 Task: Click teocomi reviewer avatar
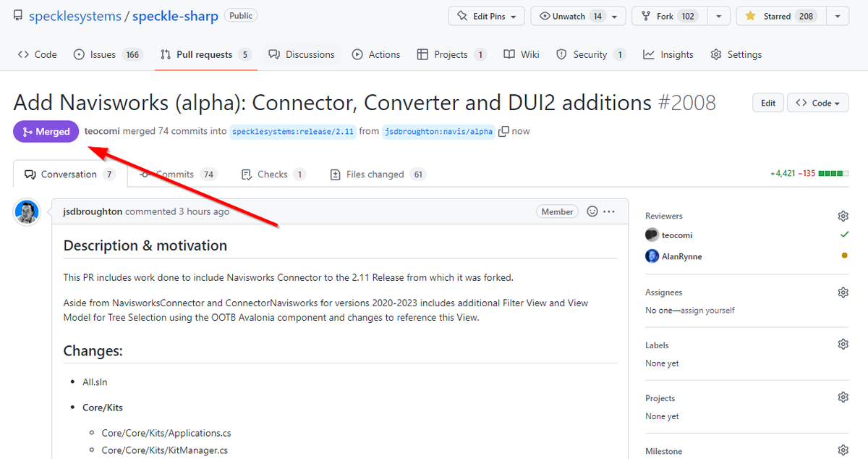click(652, 235)
